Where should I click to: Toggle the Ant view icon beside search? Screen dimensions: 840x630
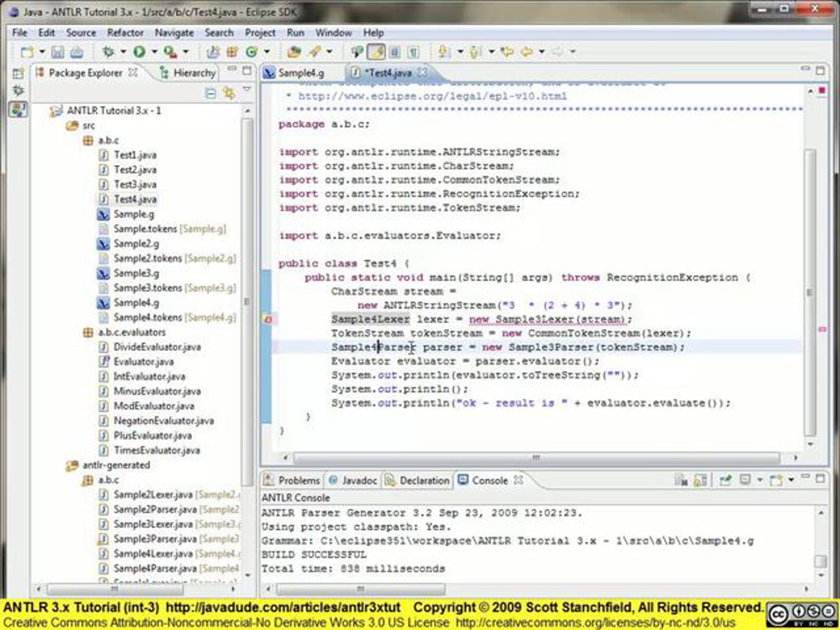coord(357,52)
